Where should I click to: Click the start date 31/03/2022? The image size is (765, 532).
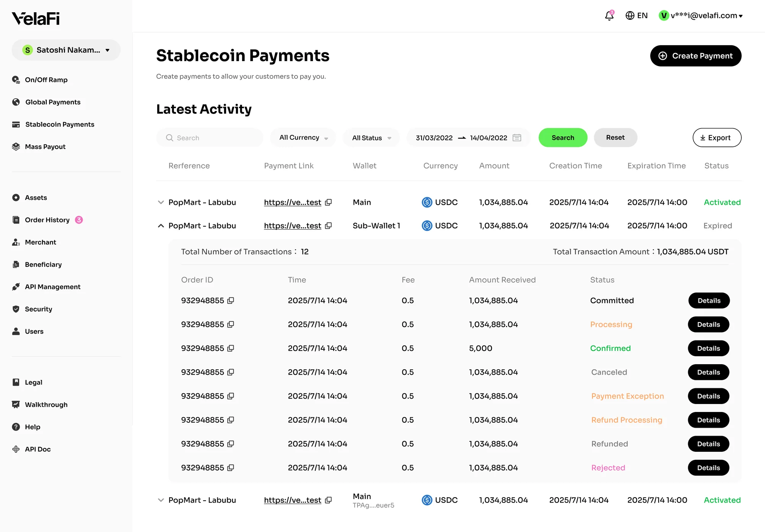pyautogui.click(x=434, y=138)
